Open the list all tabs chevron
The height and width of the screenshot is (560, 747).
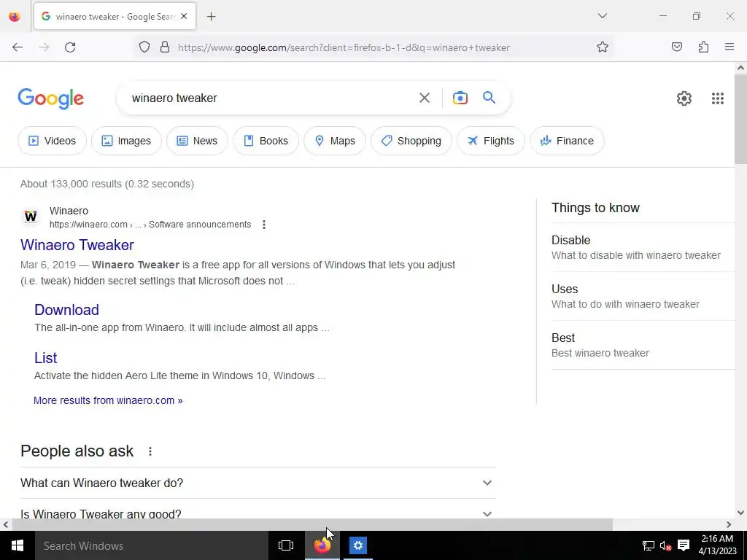(x=602, y=16)
